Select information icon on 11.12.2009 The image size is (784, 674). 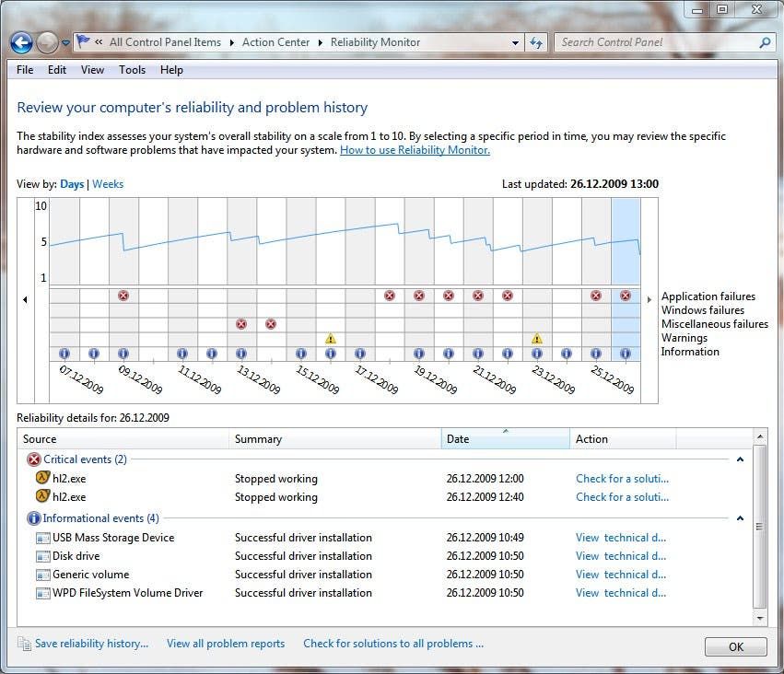coord(182,354)
